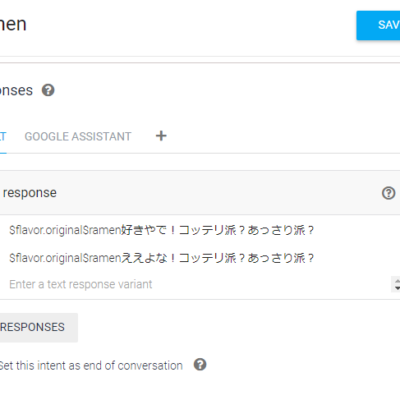
Task: Click 'Set this intent as end of conversation'
Action: tap(91, 365)
